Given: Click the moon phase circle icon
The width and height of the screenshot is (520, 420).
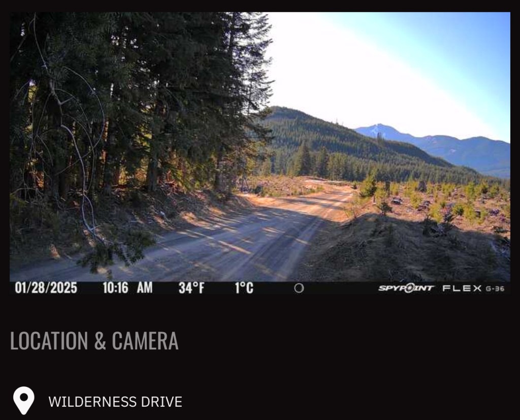Looking at the screenshot, I should pyautogui.click(x=299, y=288).
